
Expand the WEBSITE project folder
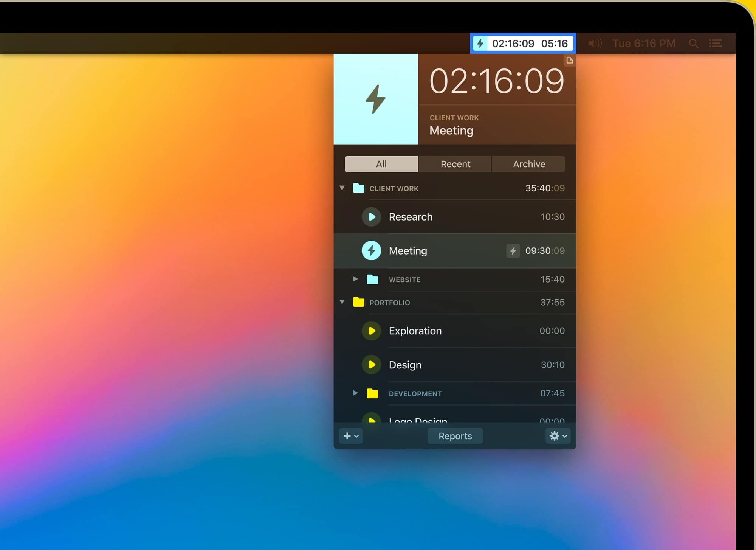click(354, 279)
